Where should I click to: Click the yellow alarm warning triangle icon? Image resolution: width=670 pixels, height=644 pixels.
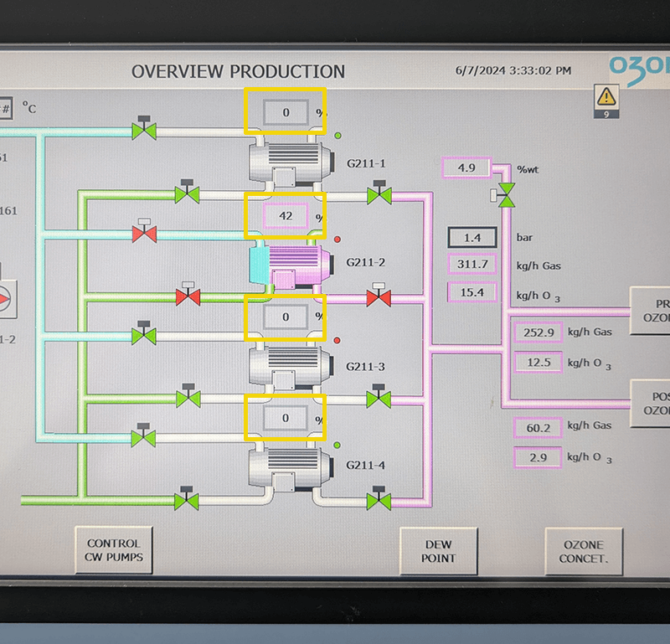point(606,97)
